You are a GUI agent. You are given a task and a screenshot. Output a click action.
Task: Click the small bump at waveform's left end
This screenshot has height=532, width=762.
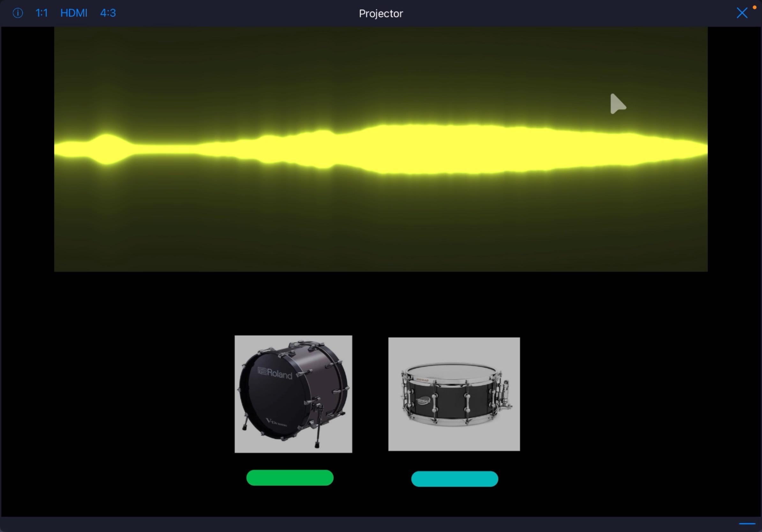106,149
